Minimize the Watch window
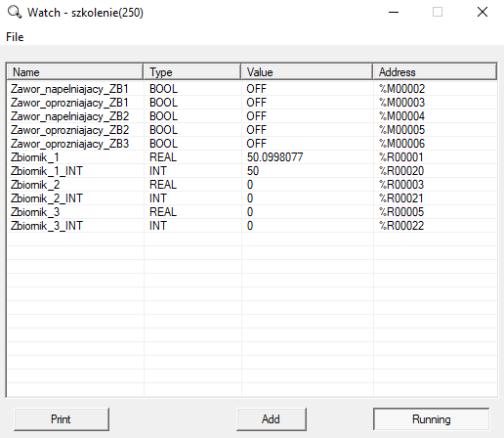The height and width of the screenshot is (438, 504). (394, 13)
